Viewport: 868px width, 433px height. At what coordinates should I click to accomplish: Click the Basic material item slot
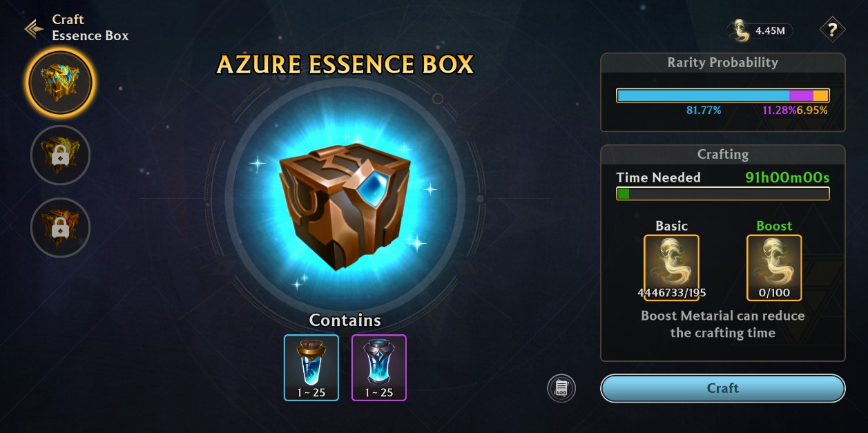pos(671,268)
